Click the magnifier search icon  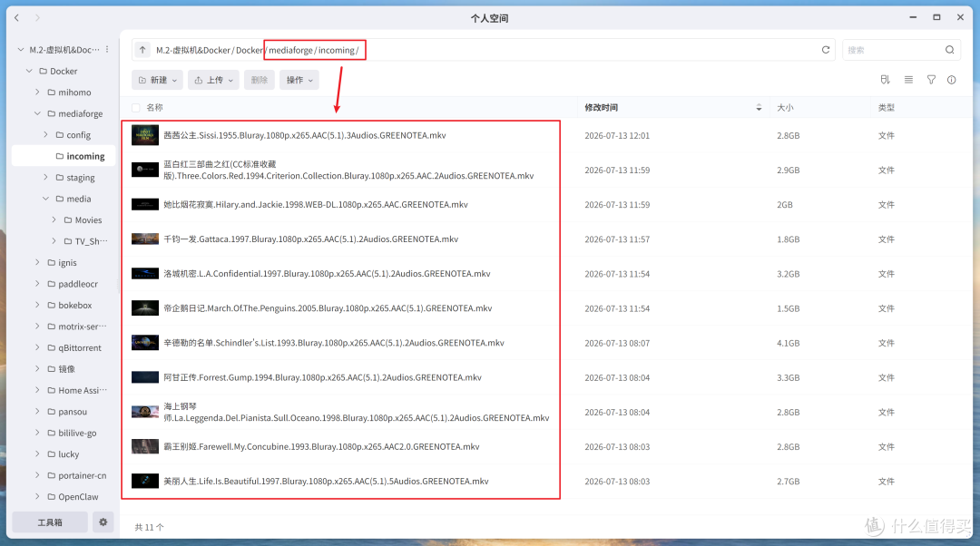click(949, 50)
